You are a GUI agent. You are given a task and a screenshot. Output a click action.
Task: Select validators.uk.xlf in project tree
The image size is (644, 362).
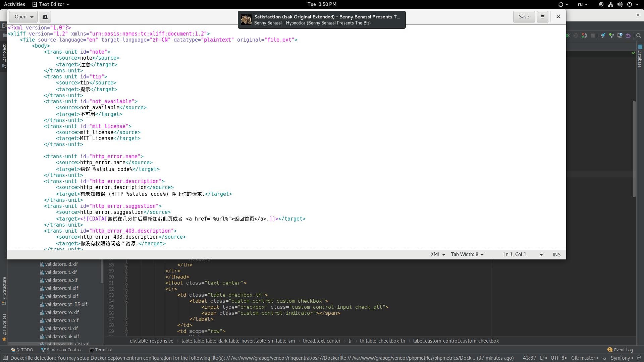coord(62,337)
